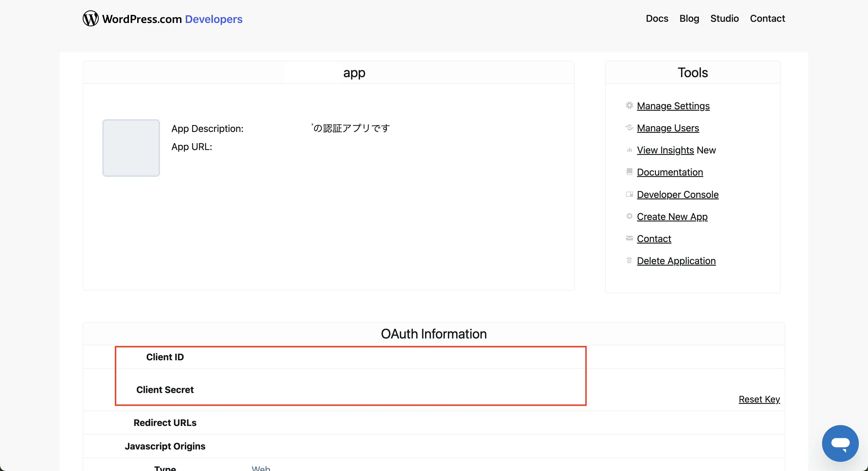Click the Create New App link
The width and height of the screenshot is (868, 471).
click(672, 217)
